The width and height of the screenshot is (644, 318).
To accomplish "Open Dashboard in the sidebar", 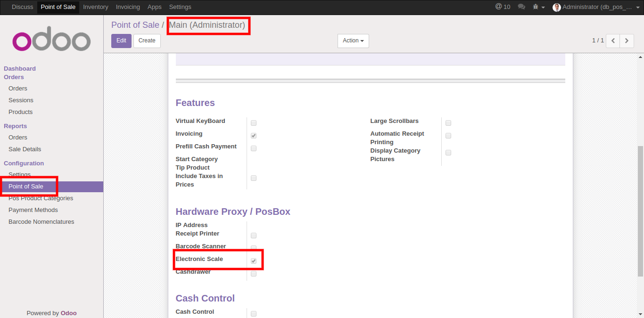I will [20, 69].
